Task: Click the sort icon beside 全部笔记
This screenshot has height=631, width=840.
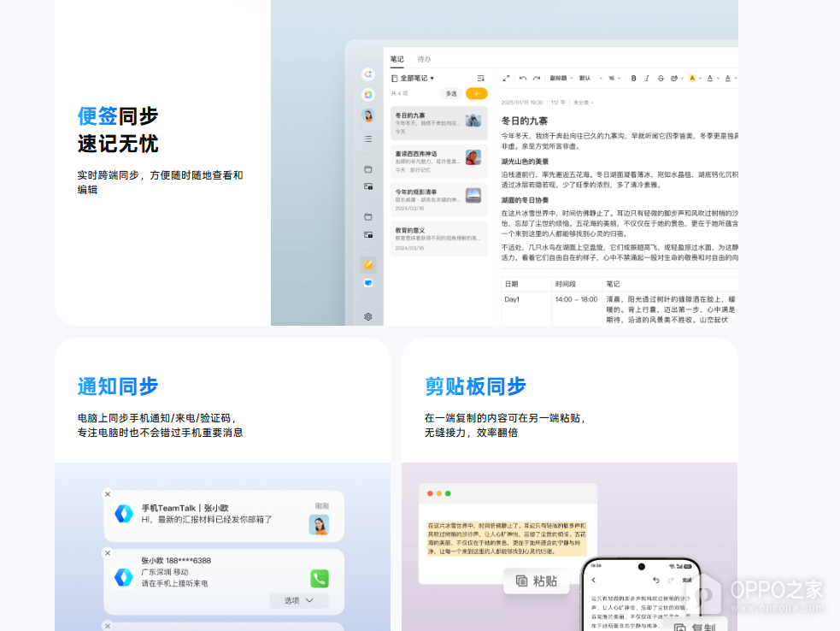Action: [480, 79]
